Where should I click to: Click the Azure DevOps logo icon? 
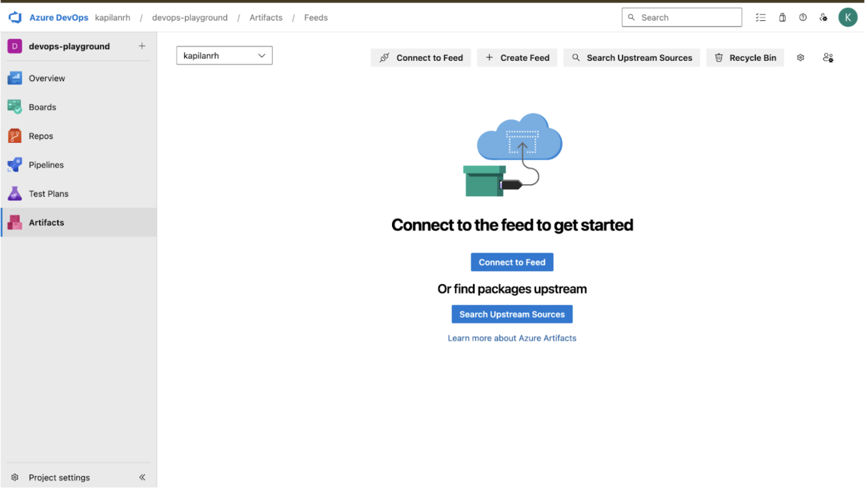click(x=15, y=17)
